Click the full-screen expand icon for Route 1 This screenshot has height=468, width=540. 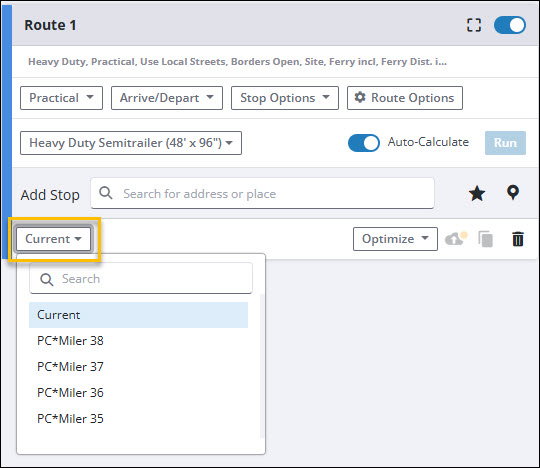pyautogui.click(x=474, y=25)
